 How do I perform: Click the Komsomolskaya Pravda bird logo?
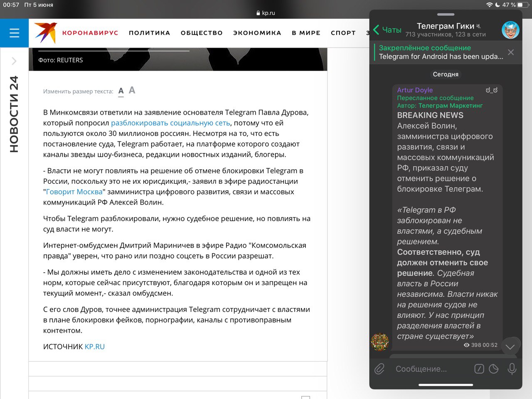(45, 33)
